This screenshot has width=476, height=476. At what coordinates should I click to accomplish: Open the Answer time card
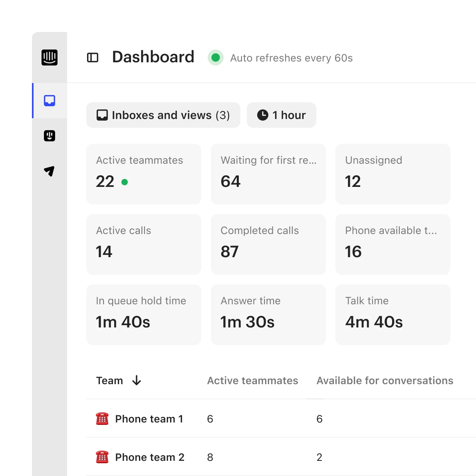[268, 315]
